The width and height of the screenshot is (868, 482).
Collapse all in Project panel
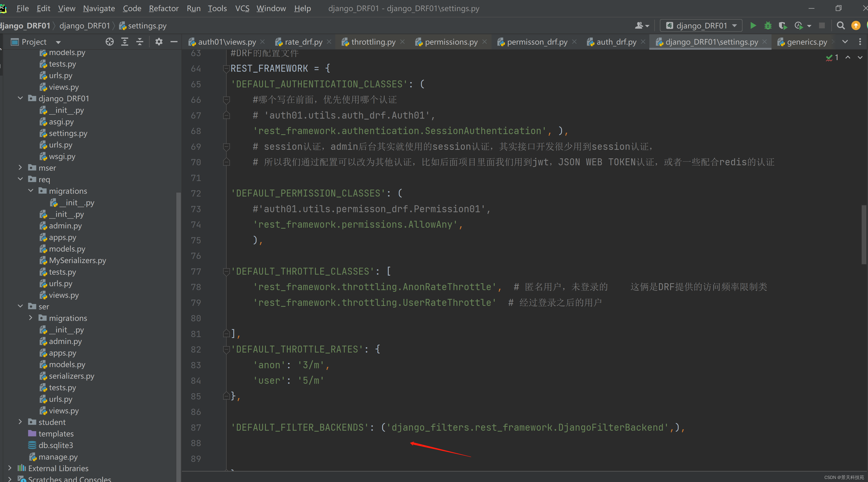click(140, 42)
